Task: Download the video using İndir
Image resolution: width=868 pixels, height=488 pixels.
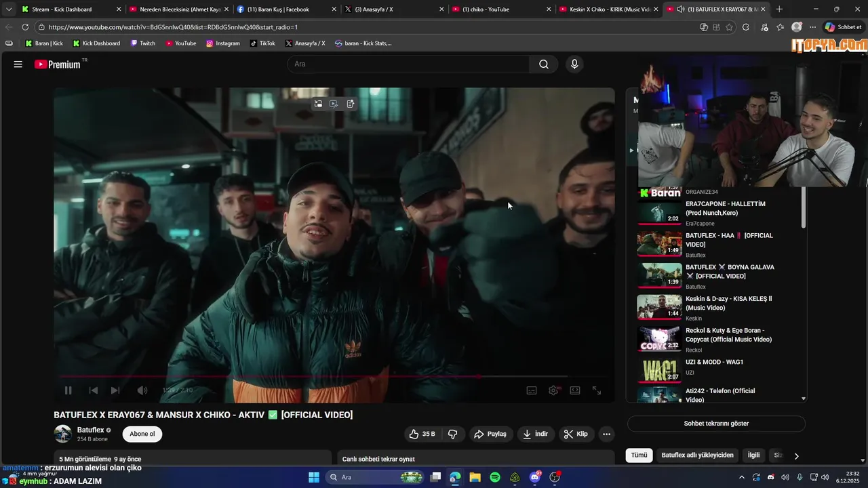Action: pyautogui.click(x=536, y=434)
